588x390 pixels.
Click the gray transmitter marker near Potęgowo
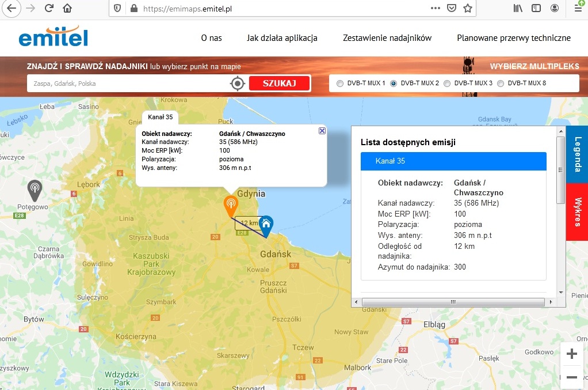(35, 188)
